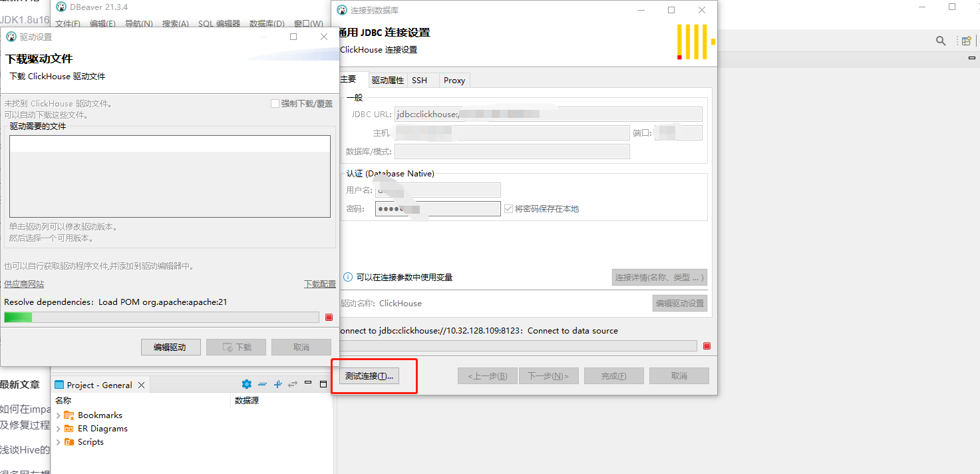The width and height of the screenshot is (980, 474).
Task: Enable the 强制下载/覆盖 checkbox
Action: 275,104
